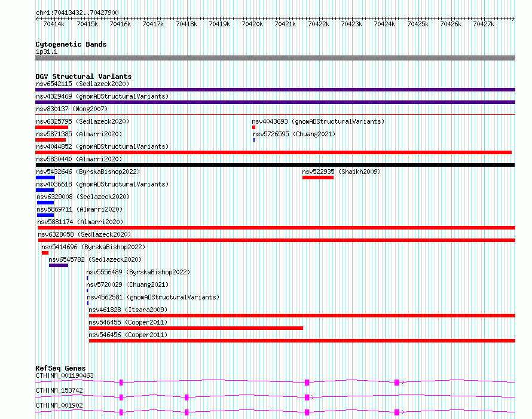The width and height of the screenshot is (532, 419).
Task: Click the nsv6542115 (Sedlazeck2020) variant label
Action: (82, 84)
